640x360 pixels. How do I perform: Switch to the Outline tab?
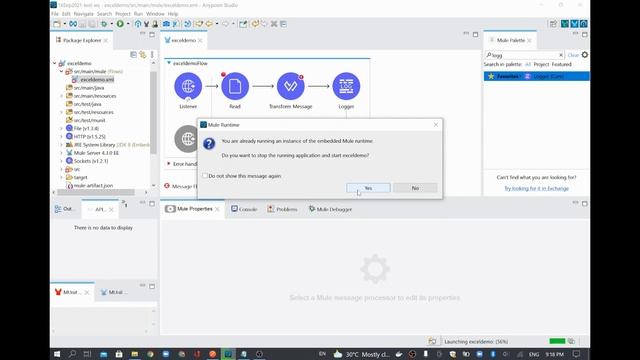(x=64, y=209)
